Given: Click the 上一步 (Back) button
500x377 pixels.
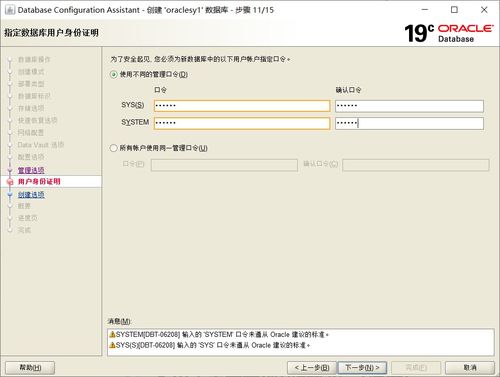Looking at the screenshot, I should point(312,368).
